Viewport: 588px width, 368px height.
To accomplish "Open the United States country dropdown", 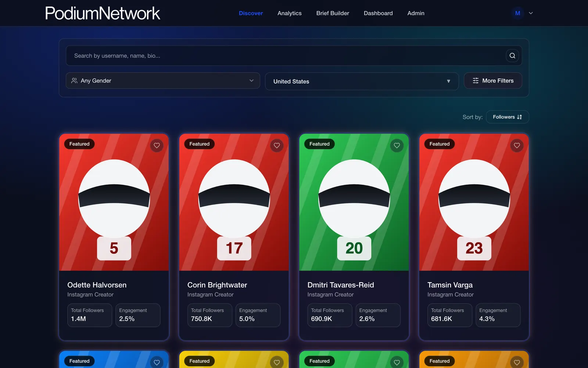I will click(x=362, y=81).
